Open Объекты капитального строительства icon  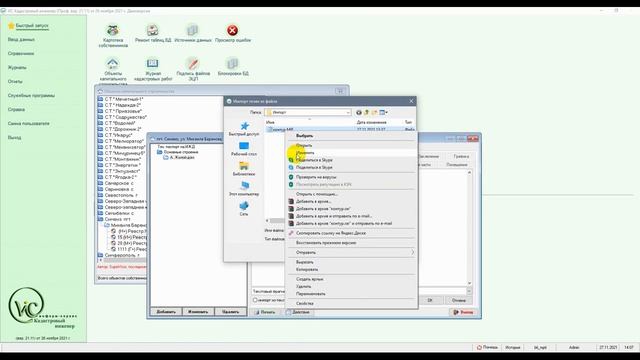[x=113, y=70]
